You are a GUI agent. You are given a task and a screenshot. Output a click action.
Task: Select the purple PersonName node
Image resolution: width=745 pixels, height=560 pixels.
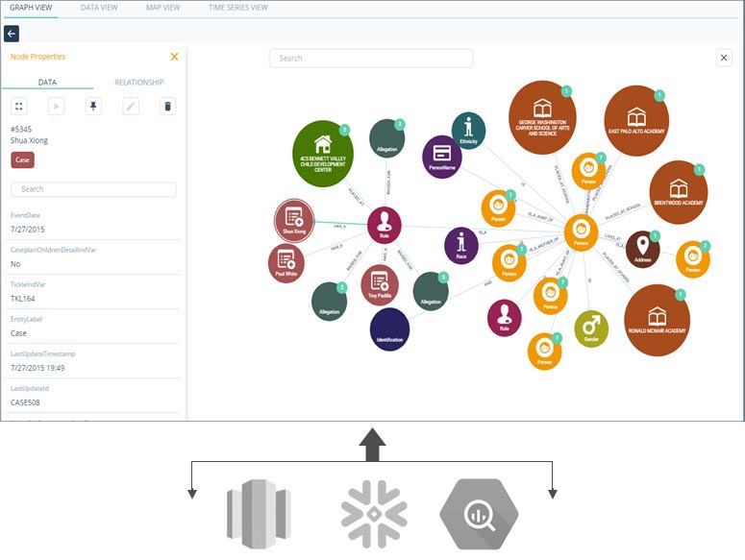coord(442,158)
